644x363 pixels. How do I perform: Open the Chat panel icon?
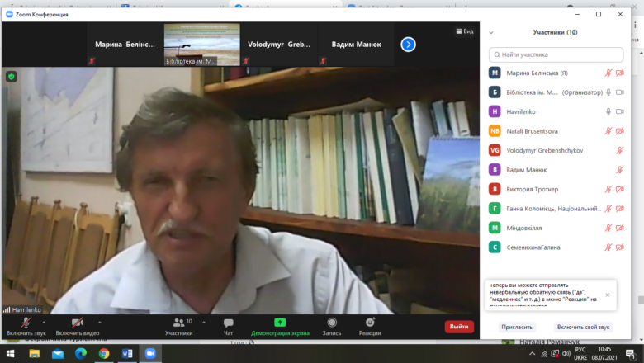click(x=229, y=323)
